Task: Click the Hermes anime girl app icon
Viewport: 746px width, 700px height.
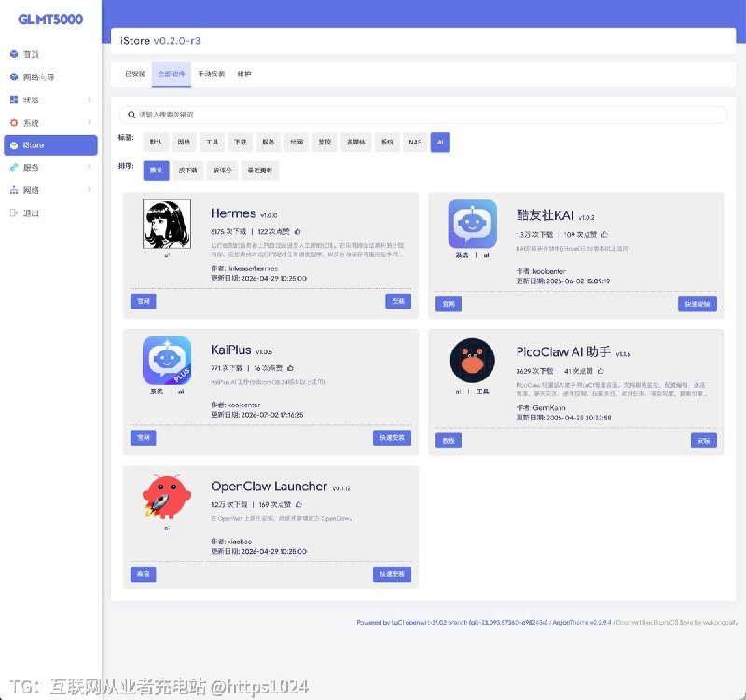Action: click(x=167, y=224)
